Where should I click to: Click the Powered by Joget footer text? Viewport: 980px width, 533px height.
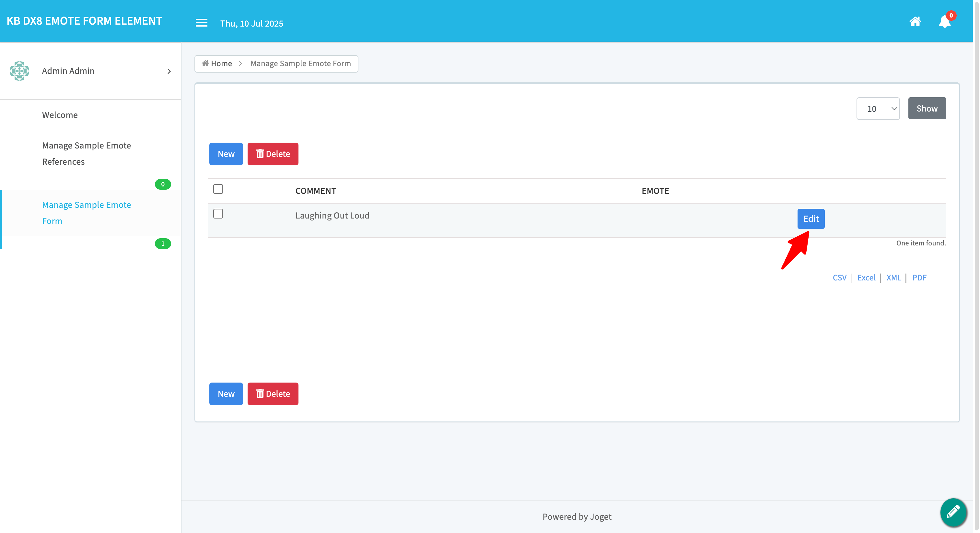click(x=577, y=517)
